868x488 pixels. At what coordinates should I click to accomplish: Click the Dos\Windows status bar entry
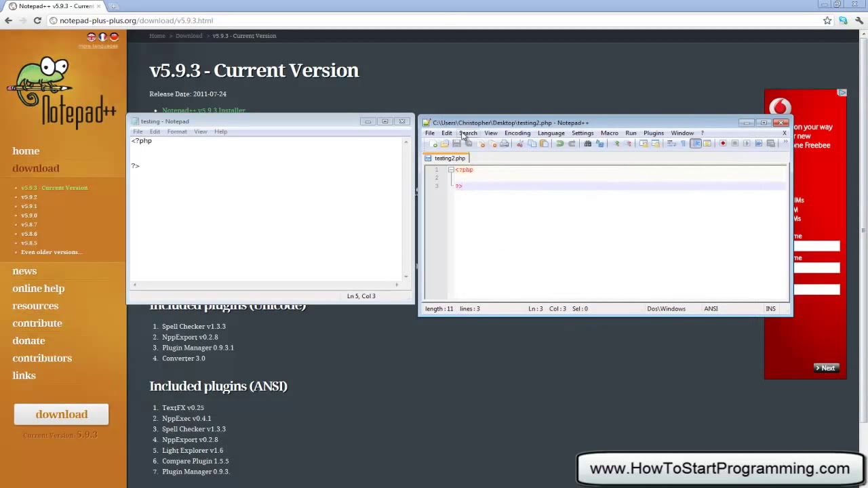[666, 308]
